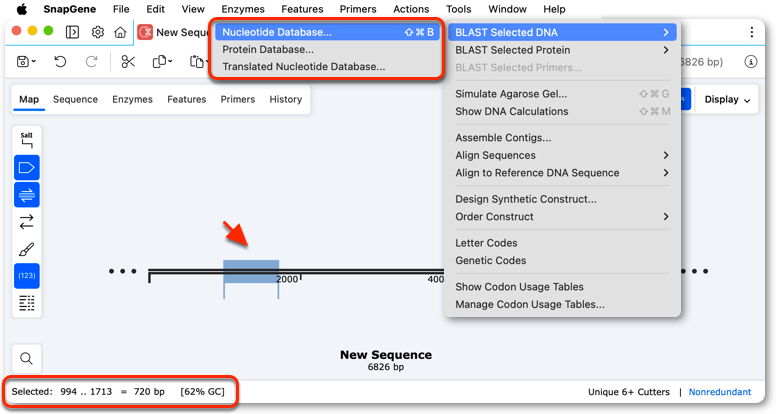Switch to the History tab
Viewport: 780px width, 414px height.
click(286, 100)
